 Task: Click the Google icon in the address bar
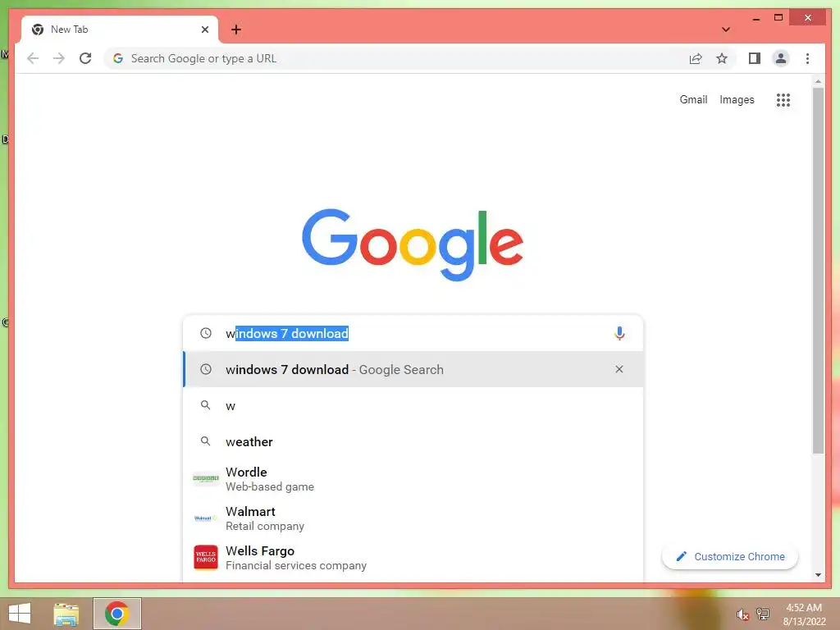tap(118, 58)
